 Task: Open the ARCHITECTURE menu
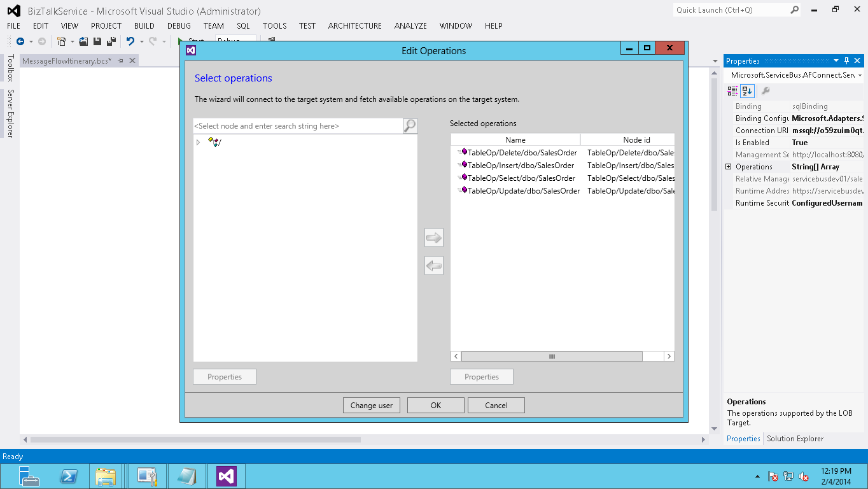tap(355, 26)
